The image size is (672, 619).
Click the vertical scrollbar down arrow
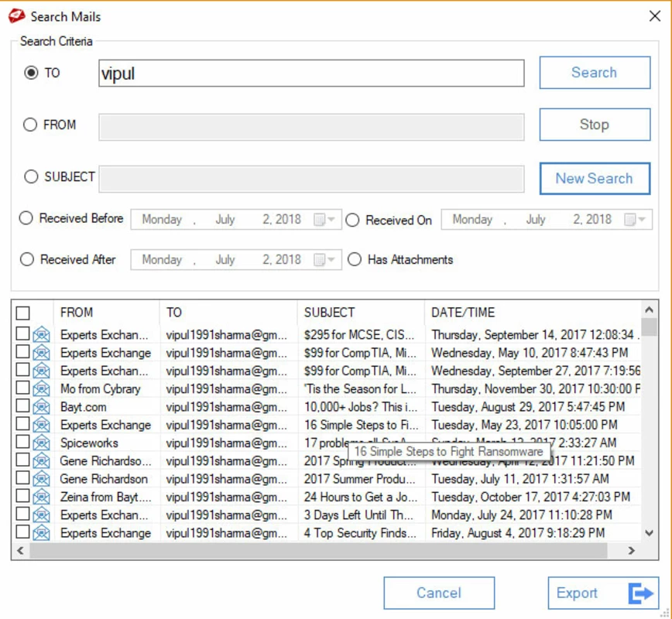coord(650,533)
